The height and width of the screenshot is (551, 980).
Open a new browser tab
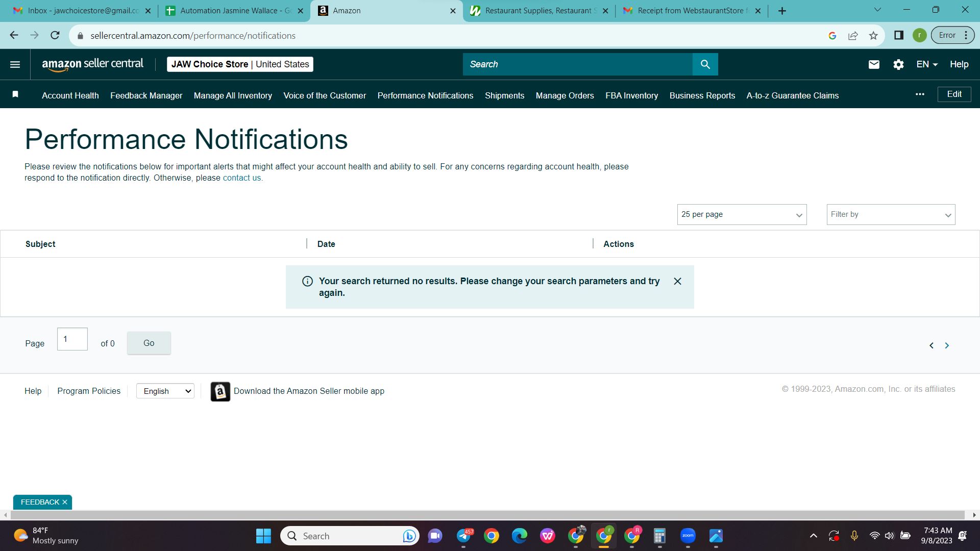pyautogui.click(x=782, y=11)
